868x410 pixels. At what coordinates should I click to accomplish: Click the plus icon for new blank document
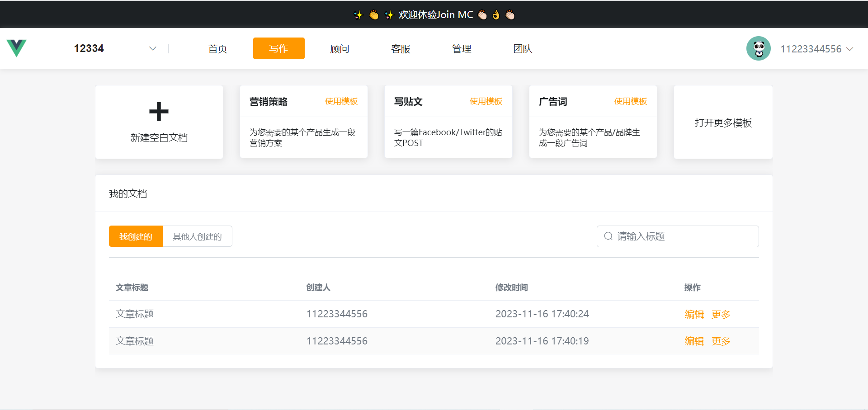[x=159, y=111]
